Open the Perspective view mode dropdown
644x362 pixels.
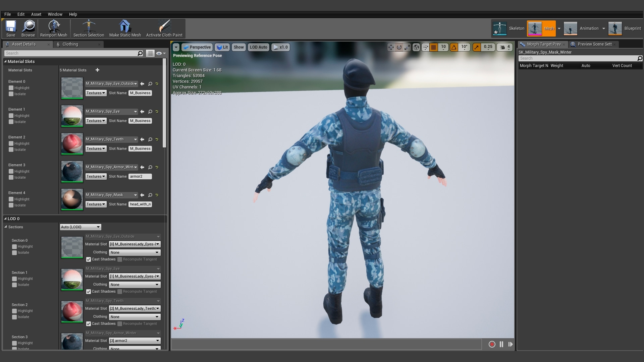point(197,47)
